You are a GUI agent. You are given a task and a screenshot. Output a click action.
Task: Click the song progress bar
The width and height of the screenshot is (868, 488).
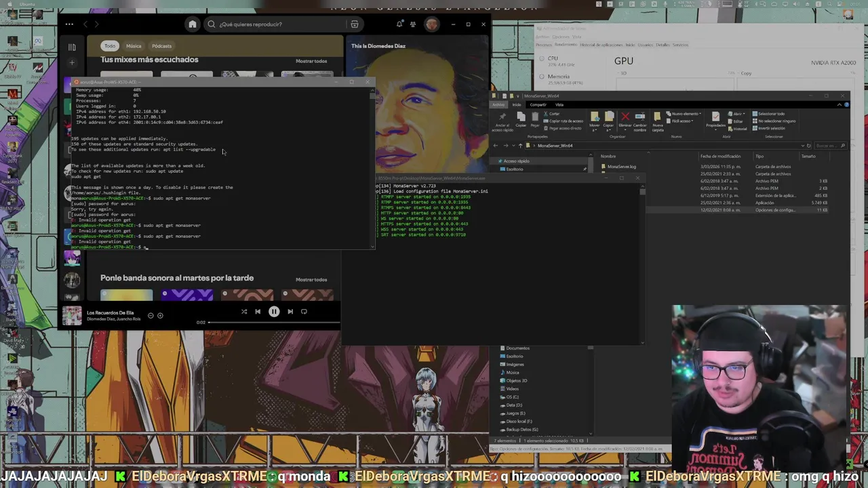point(273,323)
